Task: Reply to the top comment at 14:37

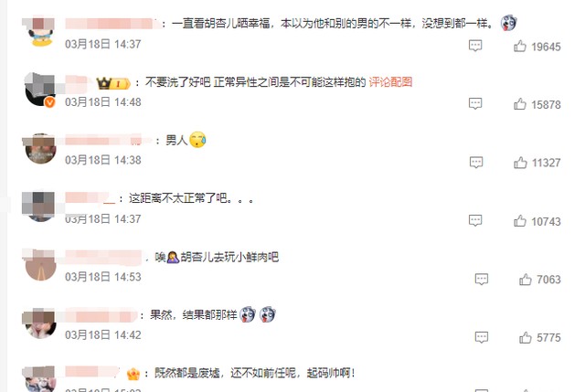Action: coord(475,46)
